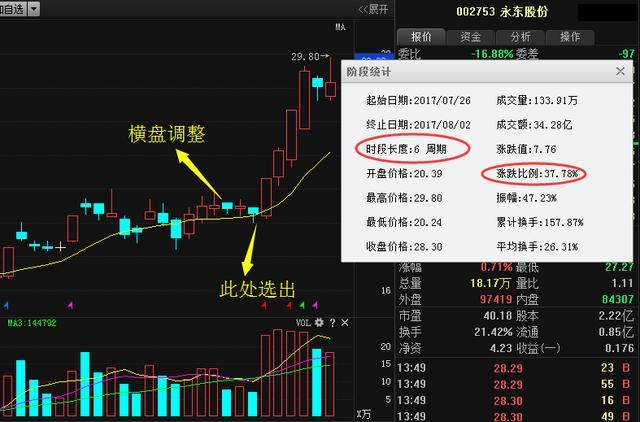Switch to the 分析 tab

pos(520,37)
